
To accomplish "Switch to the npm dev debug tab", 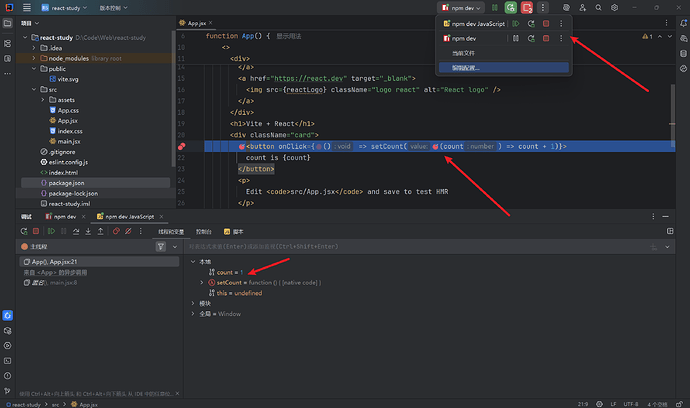I will (x=61, y=217).
